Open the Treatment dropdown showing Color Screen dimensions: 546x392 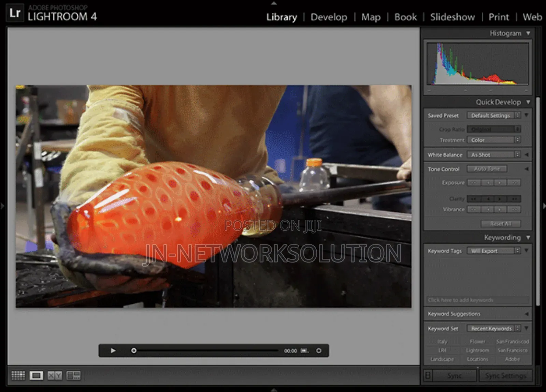pos(494,140)
